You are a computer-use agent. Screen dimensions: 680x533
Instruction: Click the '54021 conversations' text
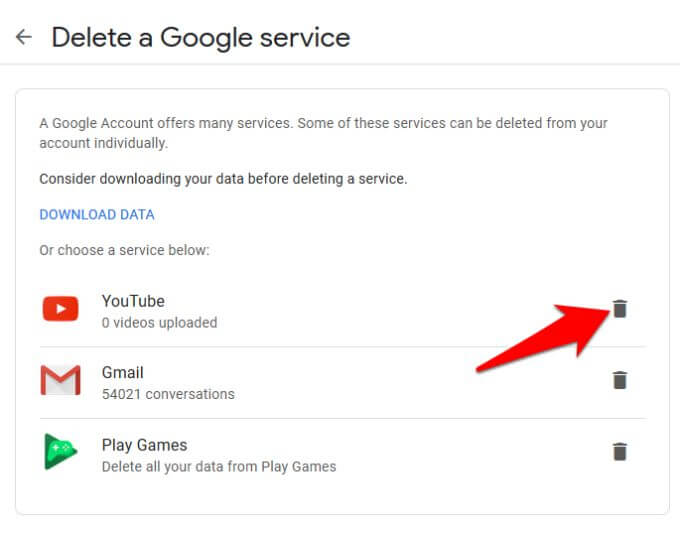click(168, 394)
